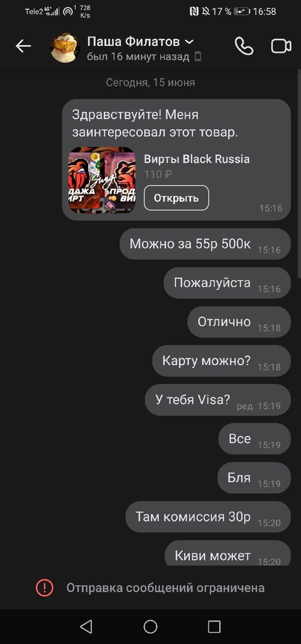Tap the mobile device icon by last-seen status
Screen dimensions: 301x644
(198, 57)
